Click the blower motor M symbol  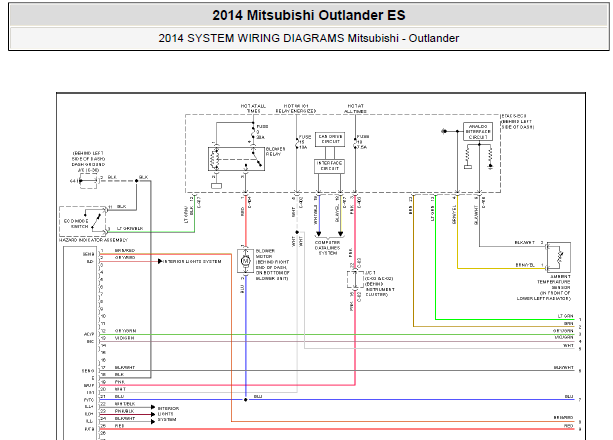pos(246,260)
